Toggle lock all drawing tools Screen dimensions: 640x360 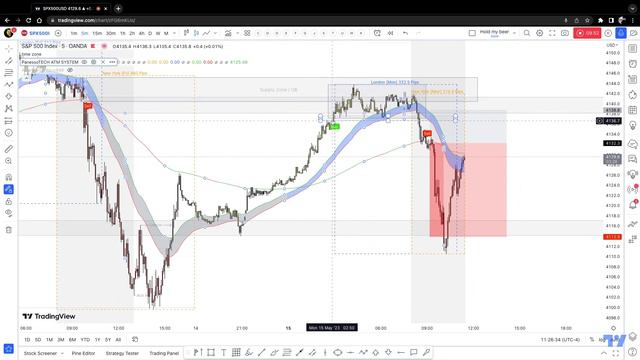tap(9, 201)
